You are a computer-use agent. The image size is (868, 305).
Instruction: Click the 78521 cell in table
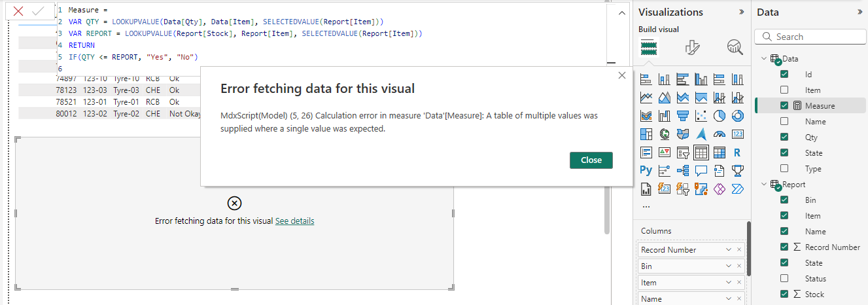(x=67, y=101)
